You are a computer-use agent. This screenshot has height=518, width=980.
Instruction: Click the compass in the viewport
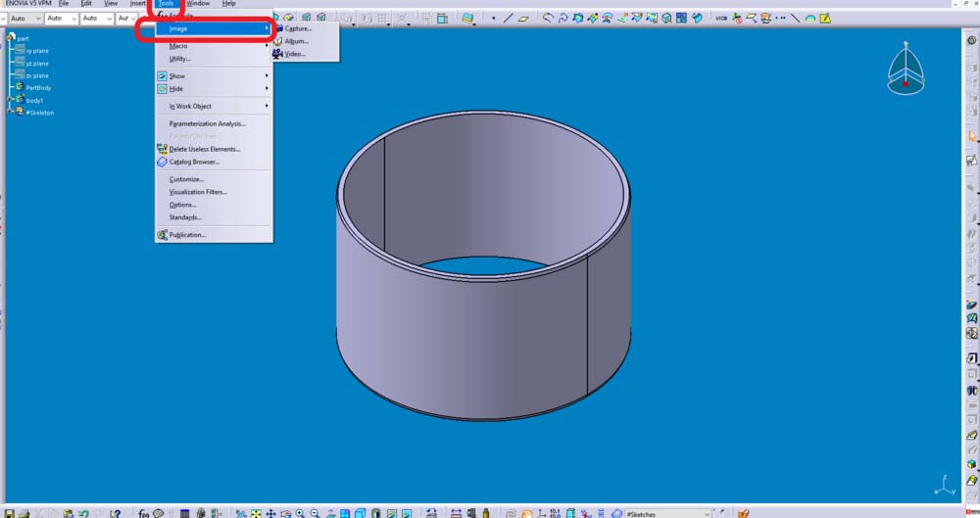[905, 72]
